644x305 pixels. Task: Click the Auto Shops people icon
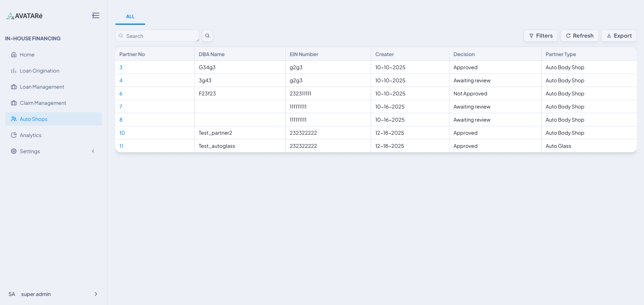click(13, 119)
